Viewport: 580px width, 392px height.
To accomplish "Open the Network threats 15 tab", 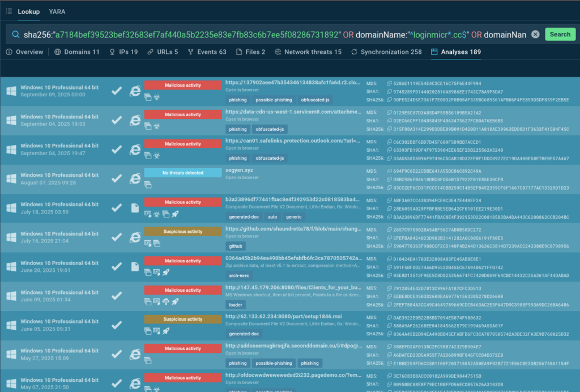I will (x=308, y=52).
